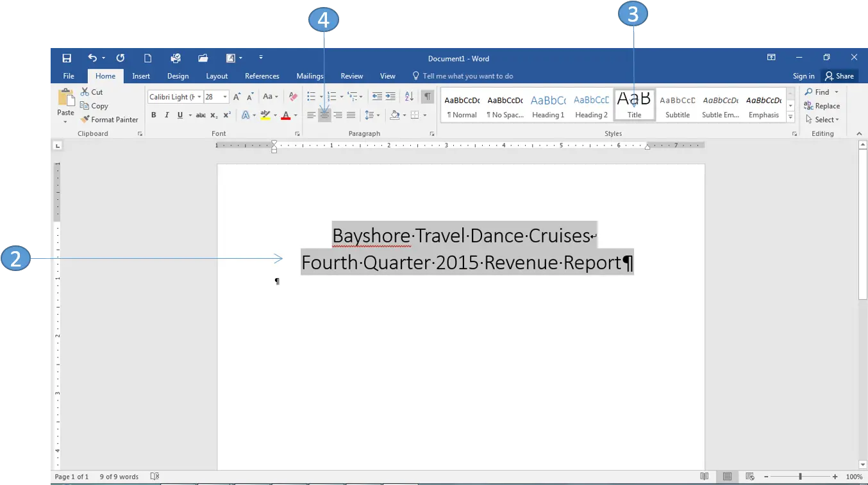This screenshot has height=485, width=868.
Task: Align text left
Action: 311,115
